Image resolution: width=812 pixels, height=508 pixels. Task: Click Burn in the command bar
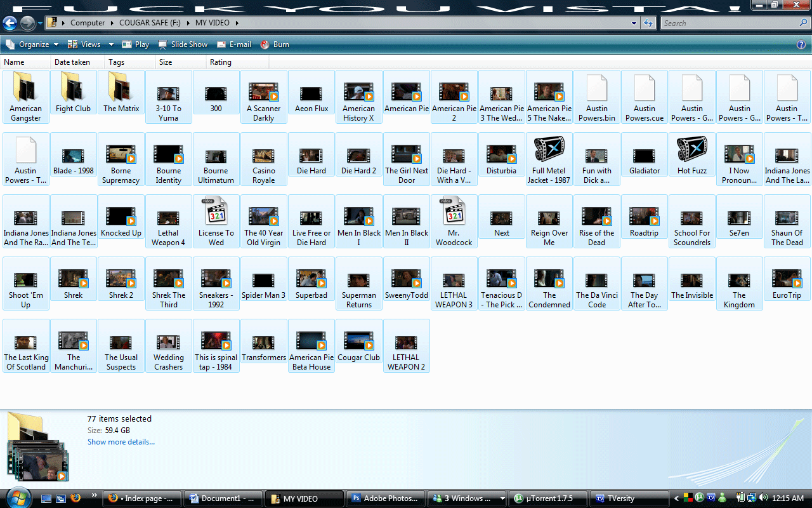[x=275, y=44]
